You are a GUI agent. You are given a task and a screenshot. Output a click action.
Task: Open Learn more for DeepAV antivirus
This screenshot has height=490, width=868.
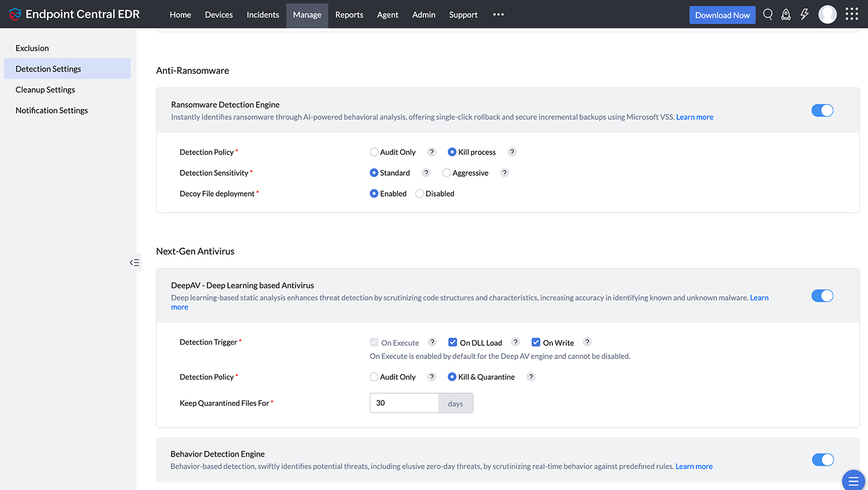[x=759, y=298]
